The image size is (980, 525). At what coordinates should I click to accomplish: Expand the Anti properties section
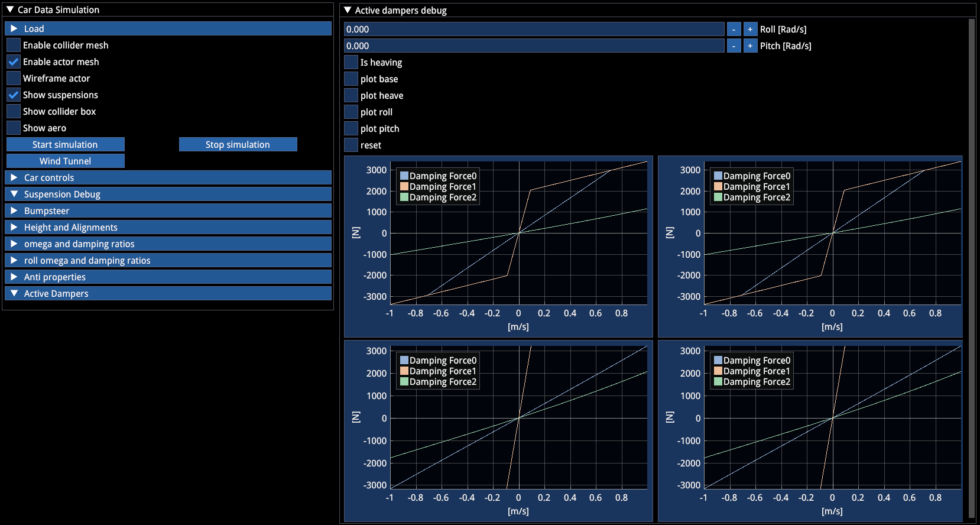168,277
